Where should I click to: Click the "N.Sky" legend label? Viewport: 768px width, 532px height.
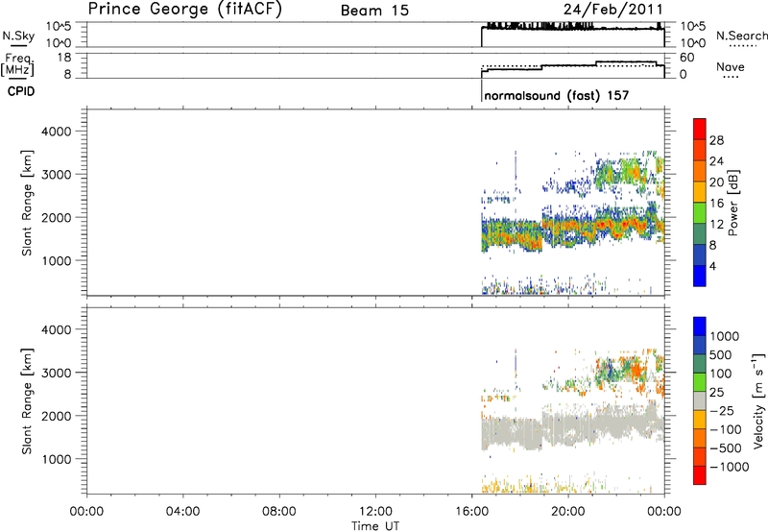click(x=18, y=36)
